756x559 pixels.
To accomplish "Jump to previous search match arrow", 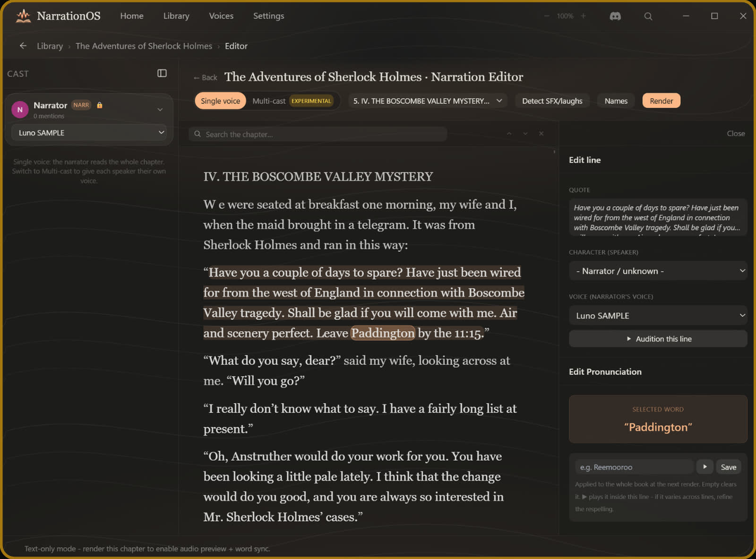I will (x=509, y=134).
